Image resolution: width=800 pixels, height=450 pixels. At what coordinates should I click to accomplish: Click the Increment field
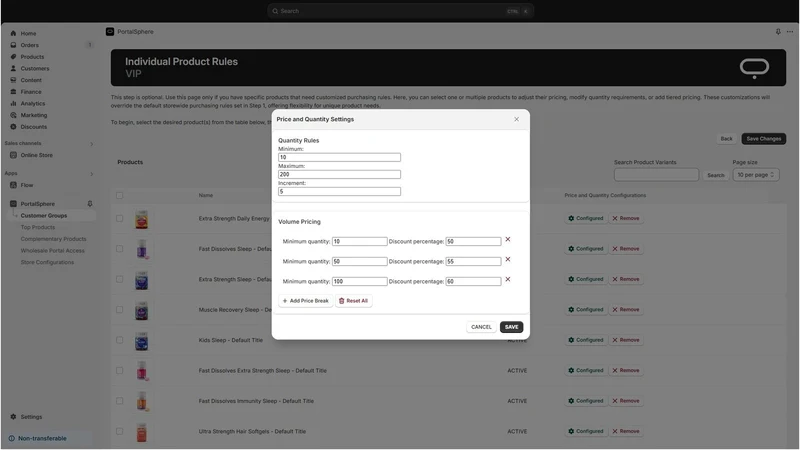coord(339,191)
